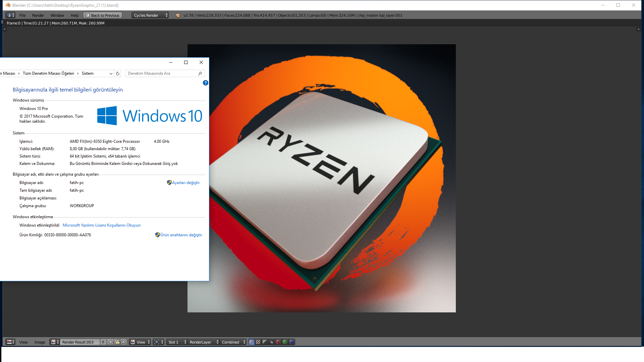
Task: Click the Blender logo icon in header
Action: [x=177, y=15]
